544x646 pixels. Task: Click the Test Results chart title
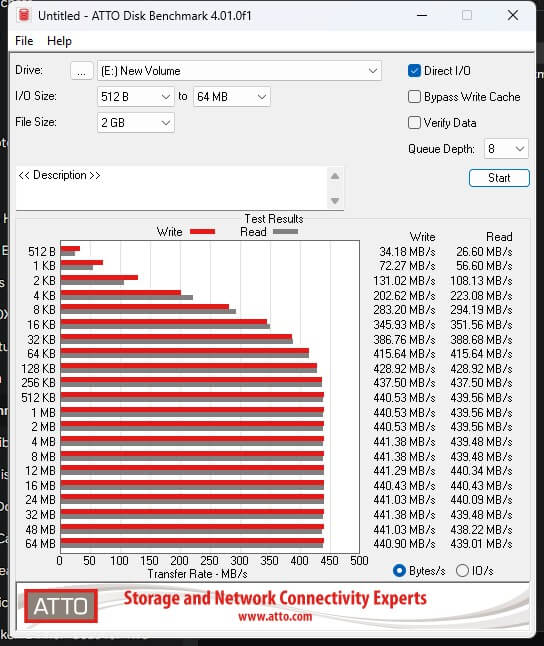click(274, 219)
